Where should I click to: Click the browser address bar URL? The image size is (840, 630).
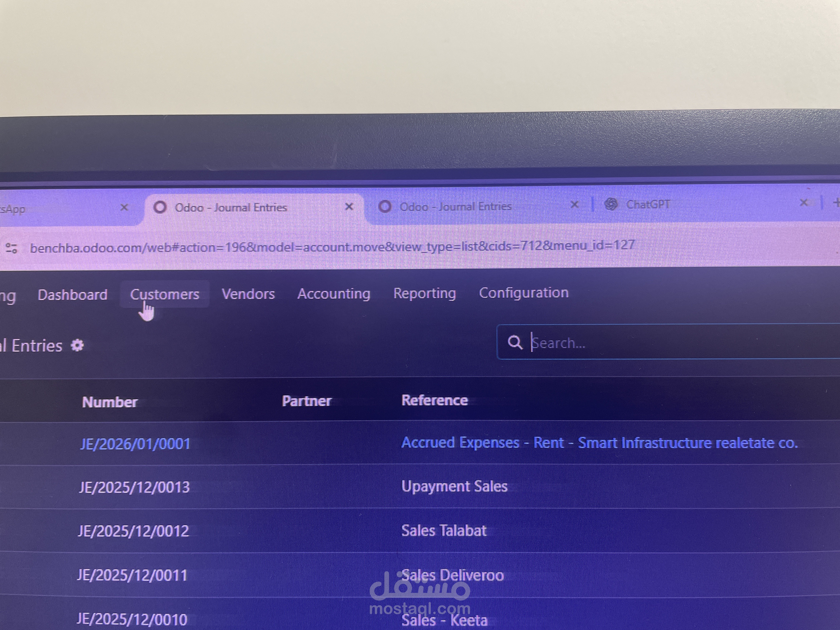[x=332, y=247]
